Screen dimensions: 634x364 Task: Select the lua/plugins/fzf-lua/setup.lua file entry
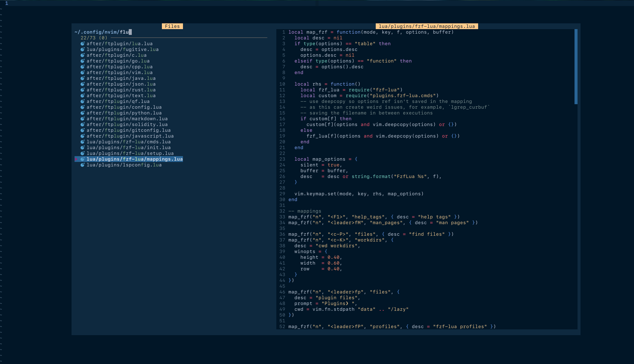[130, 153]
